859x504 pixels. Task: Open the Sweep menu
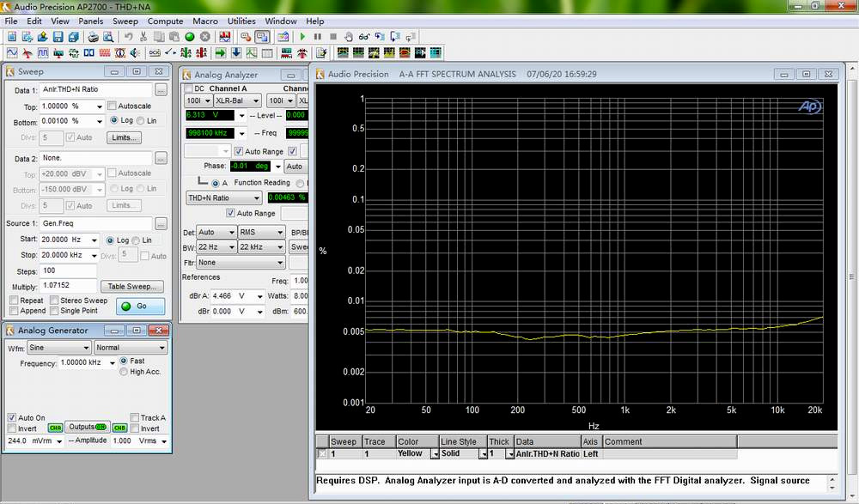(x=125, y=21)
